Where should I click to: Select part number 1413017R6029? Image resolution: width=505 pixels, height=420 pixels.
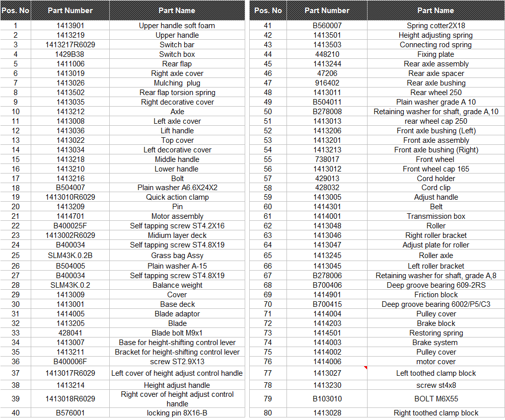pos(70,373)
